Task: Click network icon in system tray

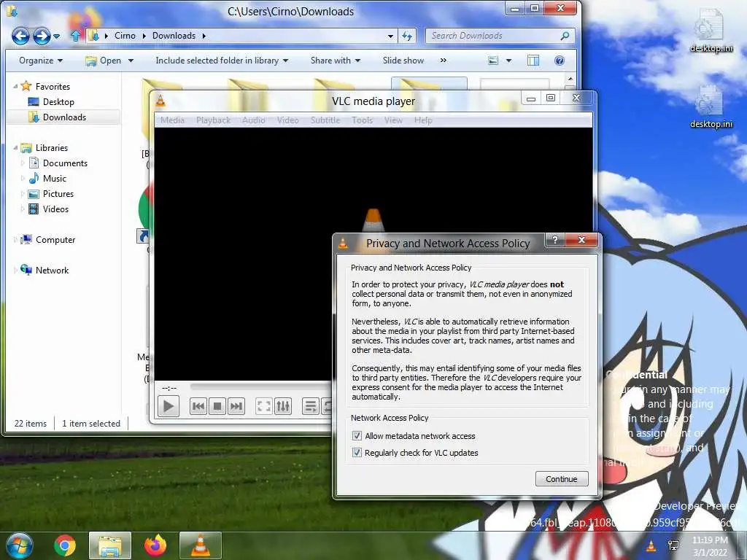Action: (x=673, y=545)
